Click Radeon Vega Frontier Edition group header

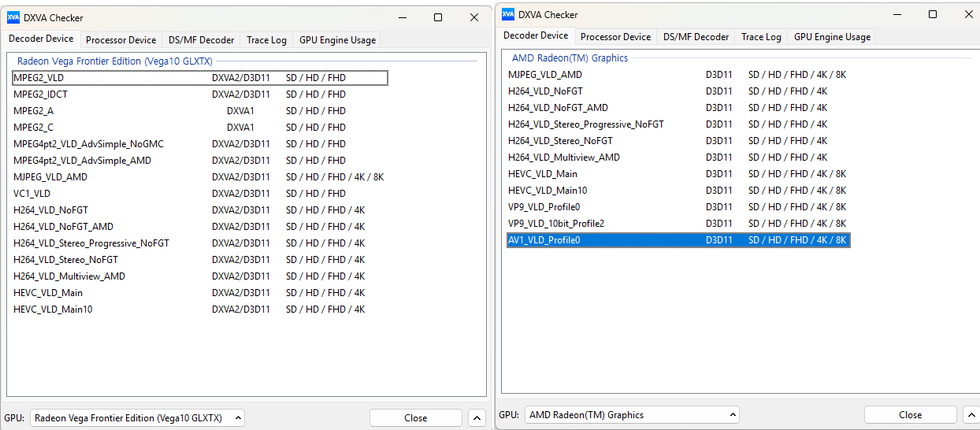tap(115, 61)
